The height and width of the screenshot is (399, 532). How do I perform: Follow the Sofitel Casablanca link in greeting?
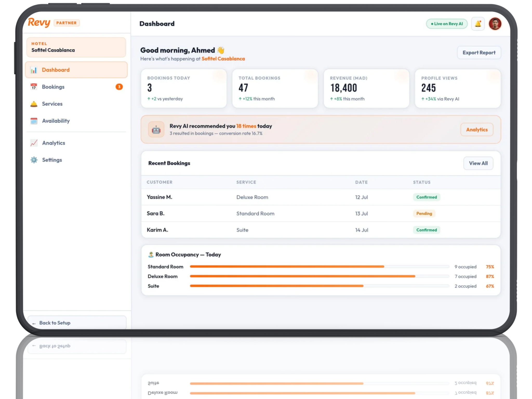click(223, 59)
